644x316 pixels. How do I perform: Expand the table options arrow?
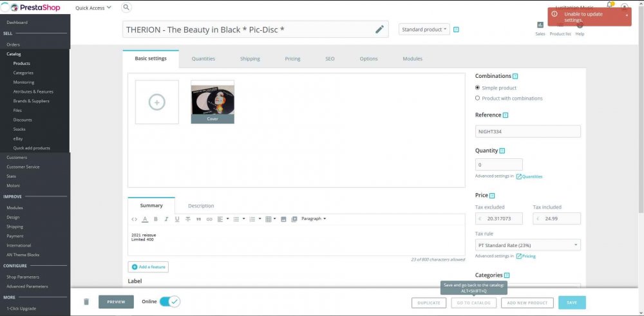tap(275, 219)
